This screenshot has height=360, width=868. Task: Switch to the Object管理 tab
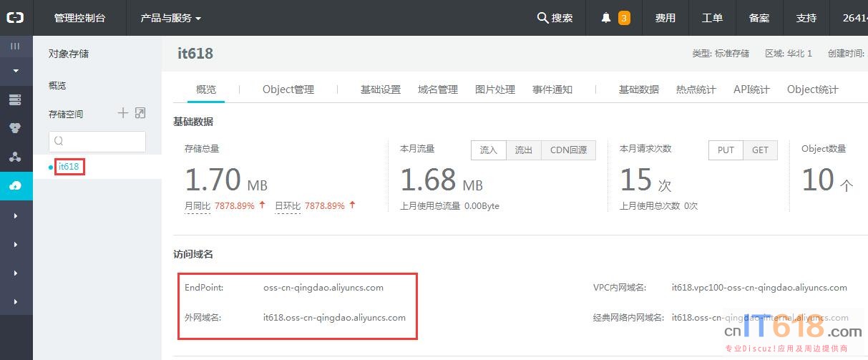288,89
